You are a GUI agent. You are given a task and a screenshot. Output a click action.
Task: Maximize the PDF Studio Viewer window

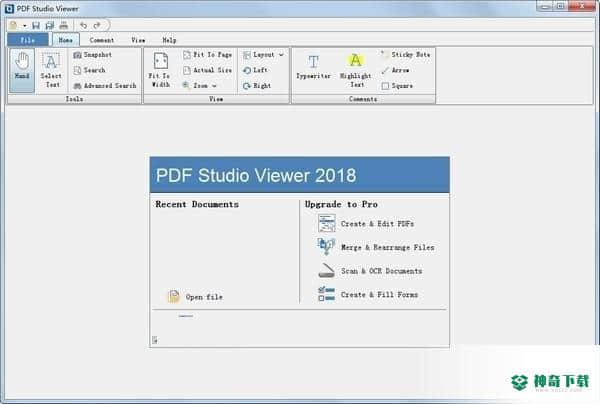pos(560,6)
